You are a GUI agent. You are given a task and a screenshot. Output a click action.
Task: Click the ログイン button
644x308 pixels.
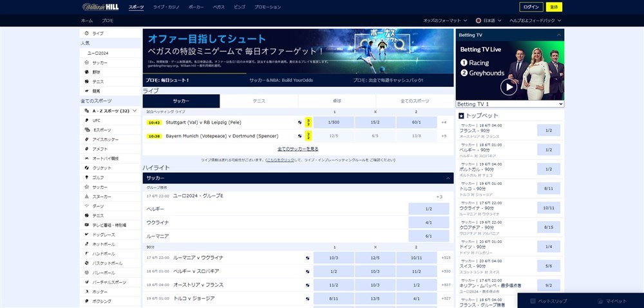point(531,7)
